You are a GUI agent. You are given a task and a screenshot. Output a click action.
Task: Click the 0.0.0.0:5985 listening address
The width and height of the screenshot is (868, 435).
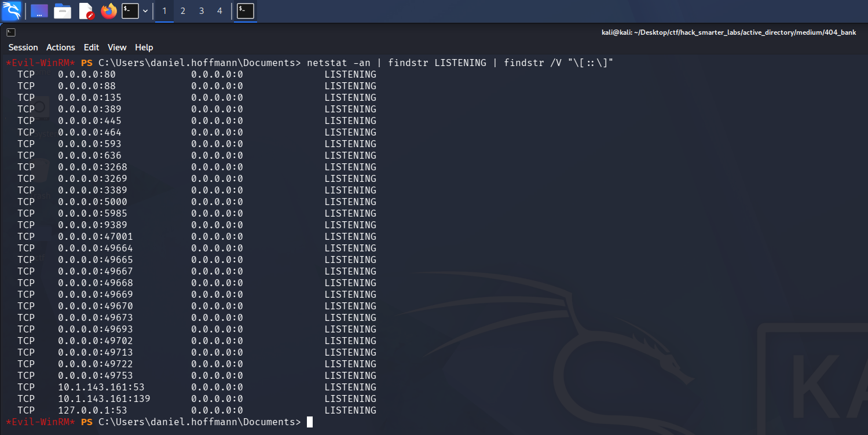93,213
